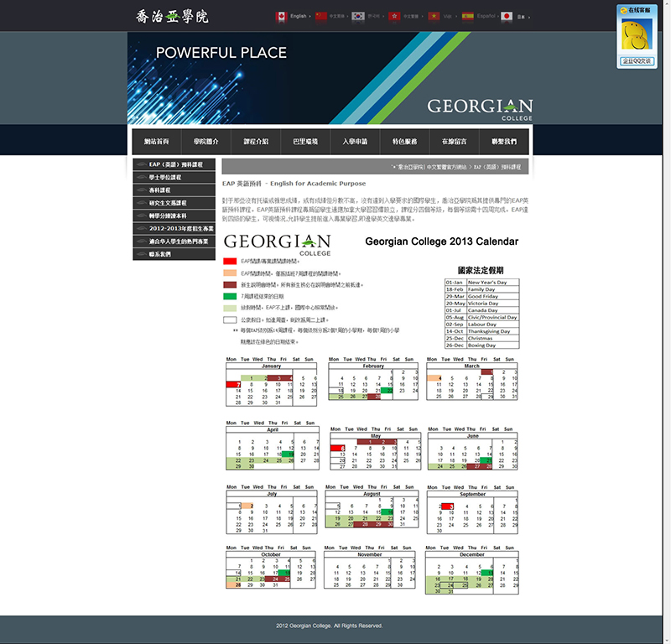The width and height of the screenshot is (671, 644).
Task: Click the Georgian College logo in the banner
Action: (x=480, y=110)
